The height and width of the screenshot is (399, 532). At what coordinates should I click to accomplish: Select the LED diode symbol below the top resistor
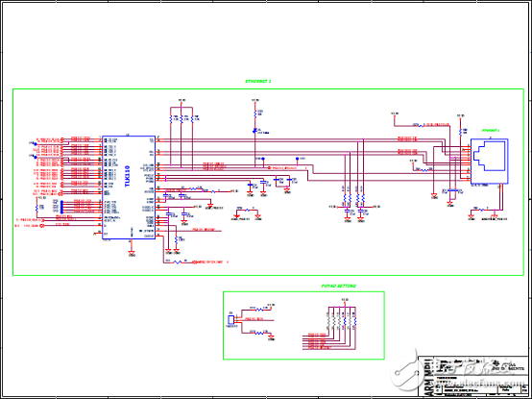click(254, 131)
